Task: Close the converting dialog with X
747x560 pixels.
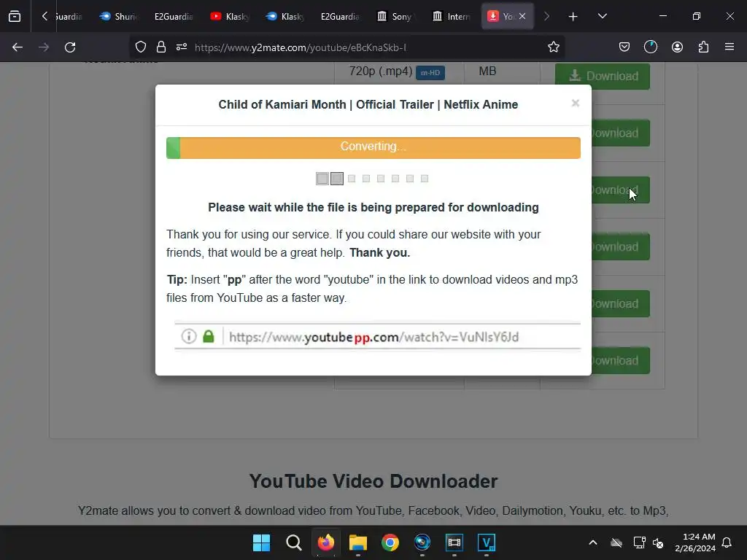Action: (576, 103)
